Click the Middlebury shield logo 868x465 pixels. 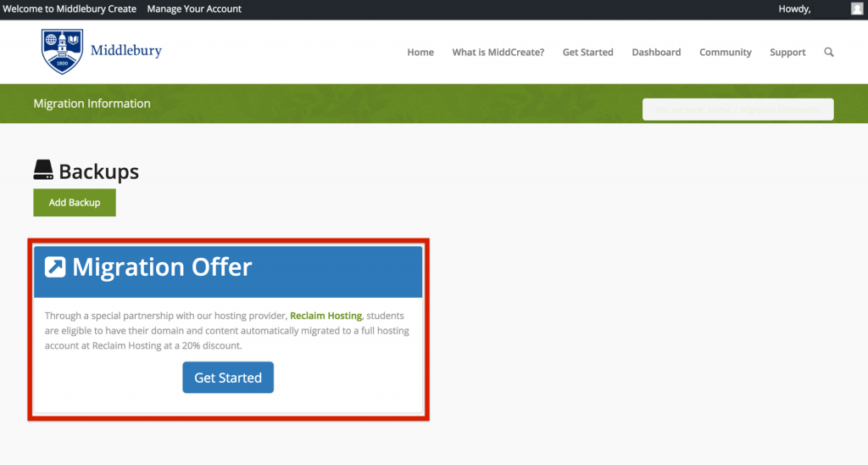(63, 52)
